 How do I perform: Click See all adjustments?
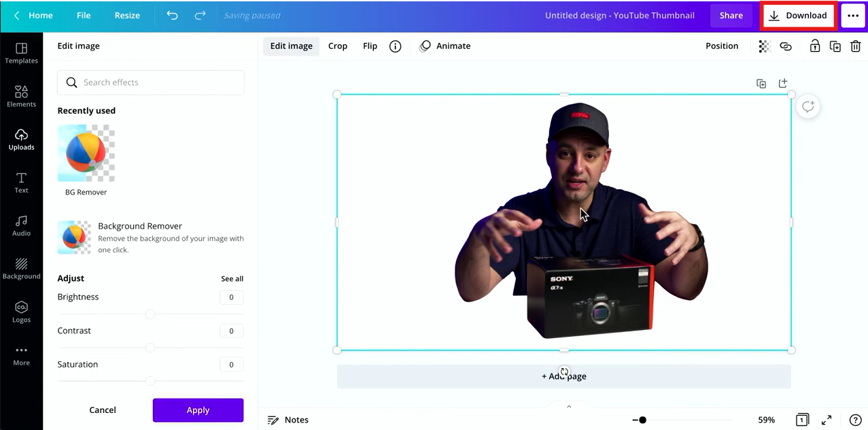[232, 278]
